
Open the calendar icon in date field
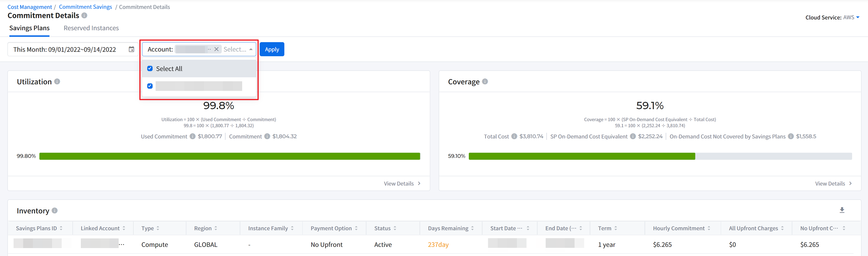click(x=131, y=50)
